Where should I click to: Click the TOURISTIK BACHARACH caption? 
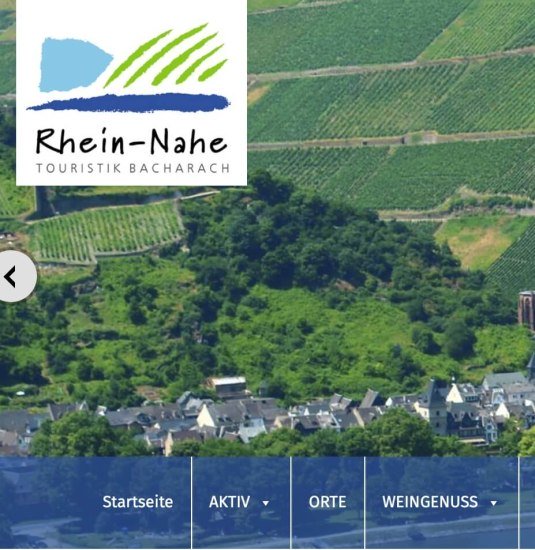(x=133, y=168)
